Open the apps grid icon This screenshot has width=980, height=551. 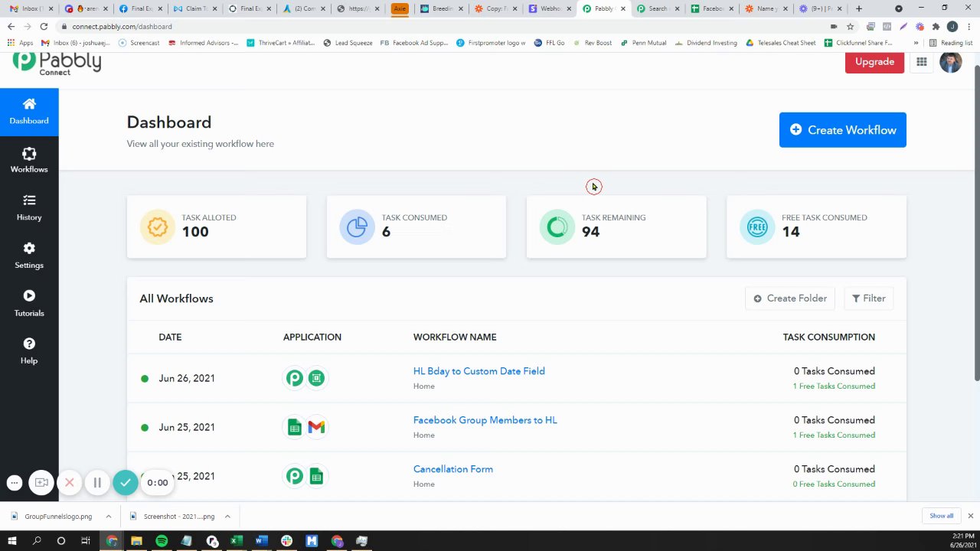(x=922, y=62)
